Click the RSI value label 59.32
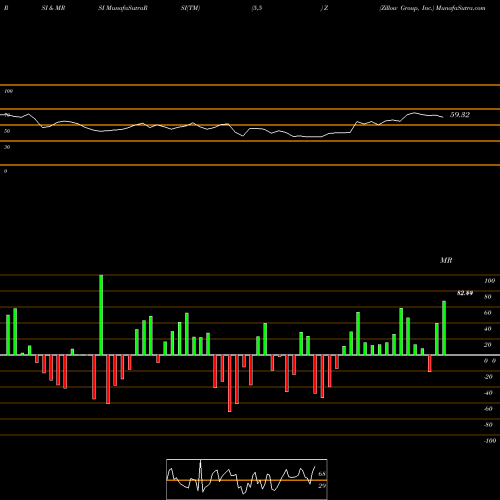Image resolution: width=500 pixels, height=500 pixels. (x=460, y=115)
